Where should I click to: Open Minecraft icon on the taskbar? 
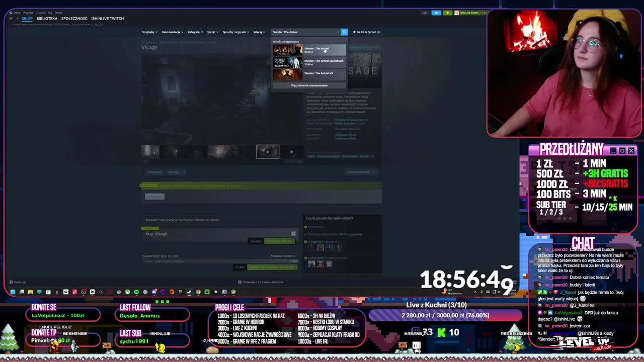(x=207, y=292)
